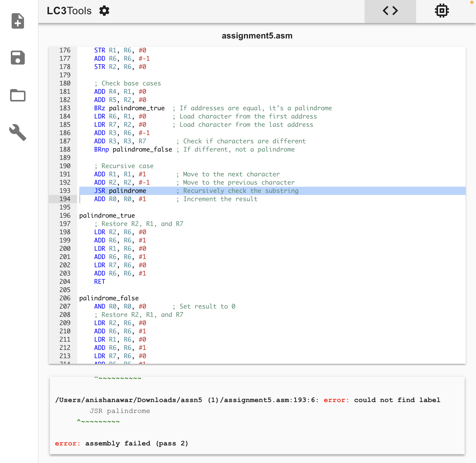The height and width of the screenshot is (463, 476).
Task: Open the simulator chip view
Action: [441, 11]
